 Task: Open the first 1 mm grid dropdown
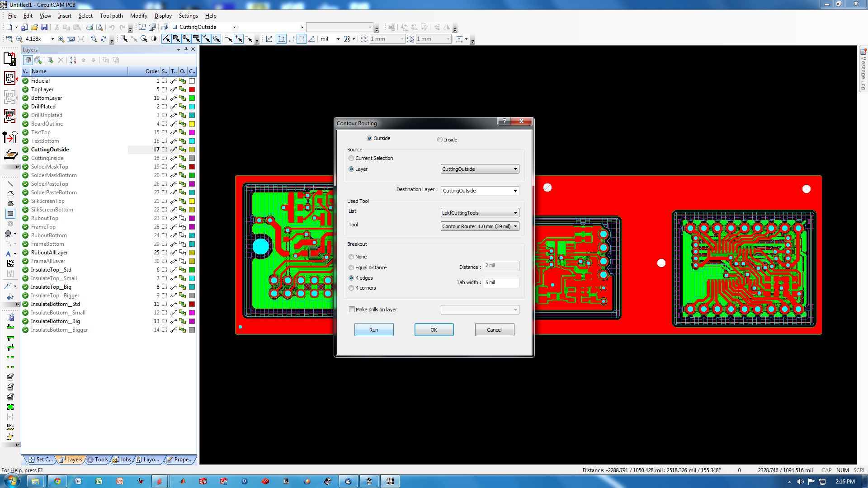[x=402, y=39]
